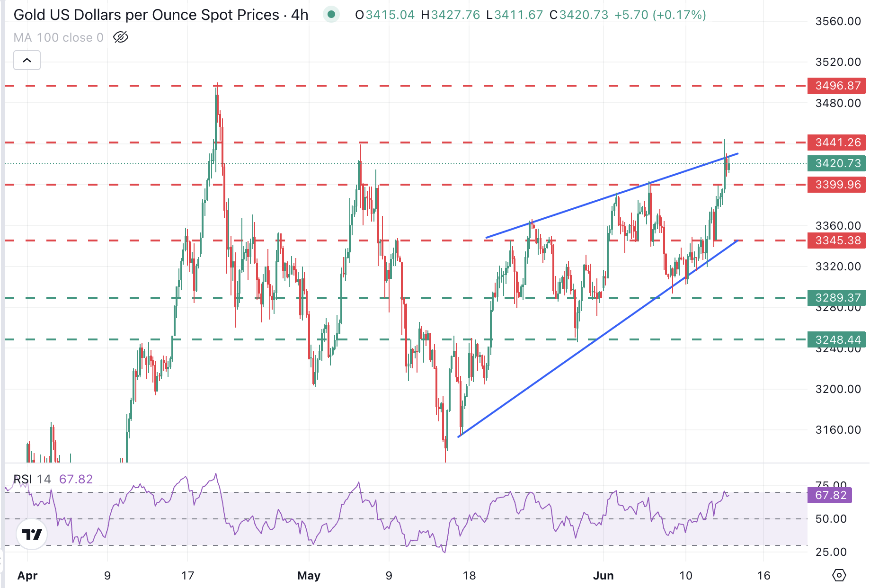Click the Apr label on time axis
This screenshot has height=588, width=870.
pyautogui.click(x=27, y=576)
